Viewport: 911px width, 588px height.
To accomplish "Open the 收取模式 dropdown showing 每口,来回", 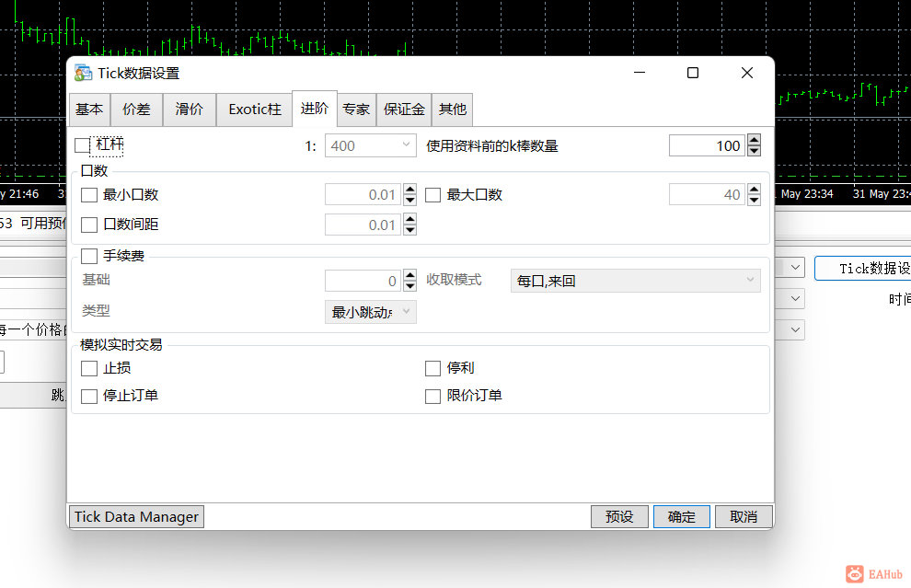I will click(x=636, y=281).
